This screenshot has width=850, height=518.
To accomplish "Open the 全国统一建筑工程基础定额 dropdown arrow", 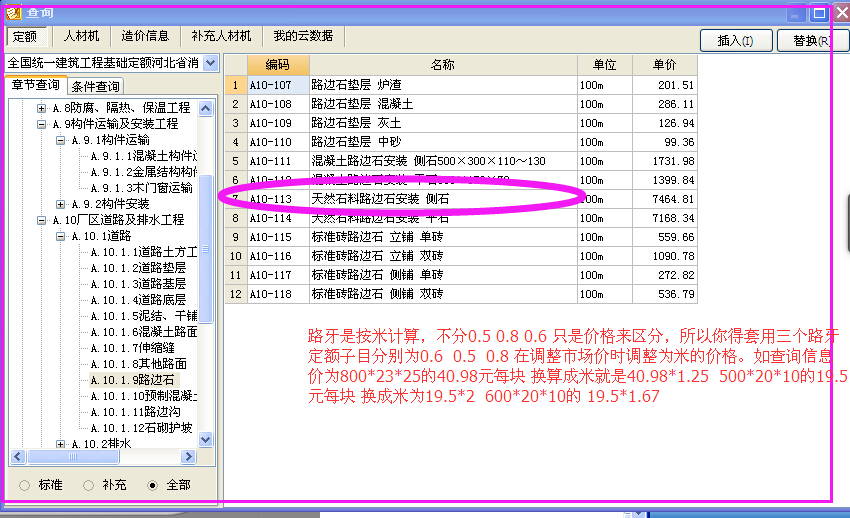I will [x=211, y=63].
